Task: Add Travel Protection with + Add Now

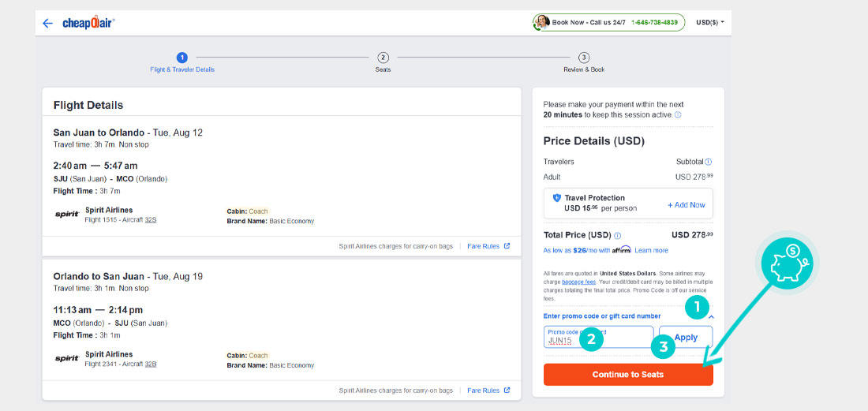Action: click(x=686, y=204)
